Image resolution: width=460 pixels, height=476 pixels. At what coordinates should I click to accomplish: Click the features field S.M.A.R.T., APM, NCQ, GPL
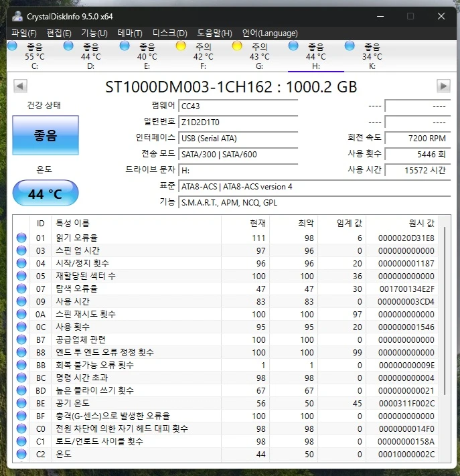coord(314,202)
